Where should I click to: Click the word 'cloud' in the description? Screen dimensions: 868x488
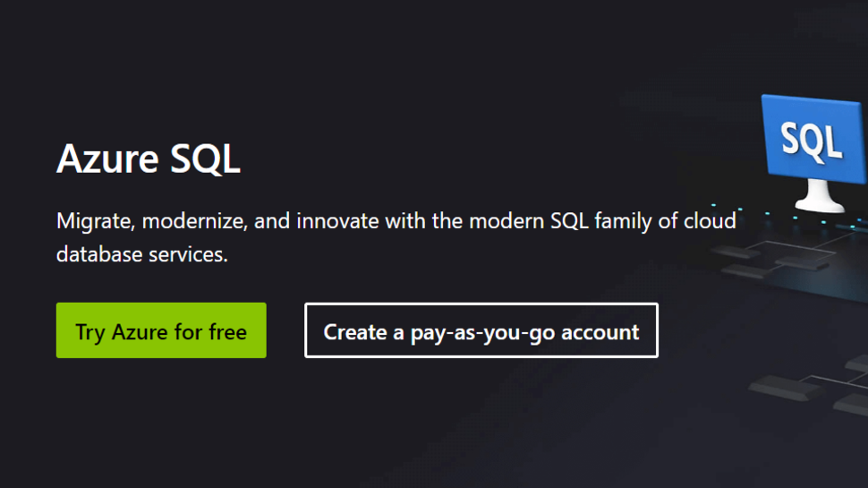point(710,220)
